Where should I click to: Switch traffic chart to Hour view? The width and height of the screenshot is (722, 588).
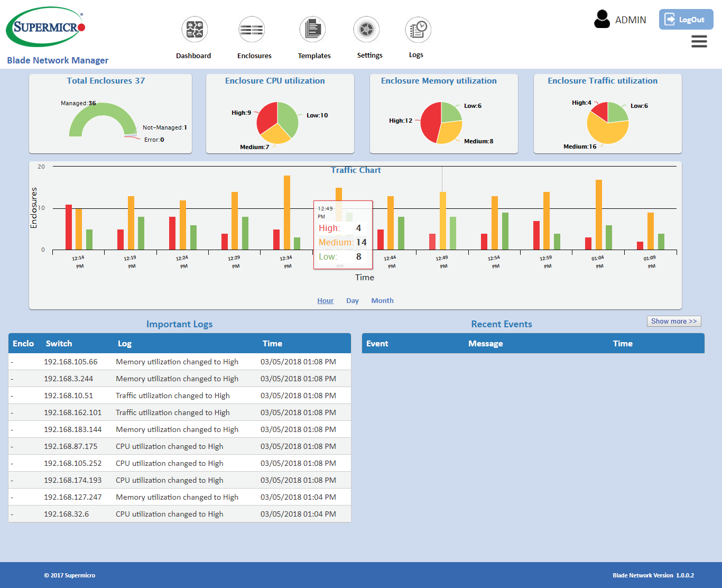[325, 300]
